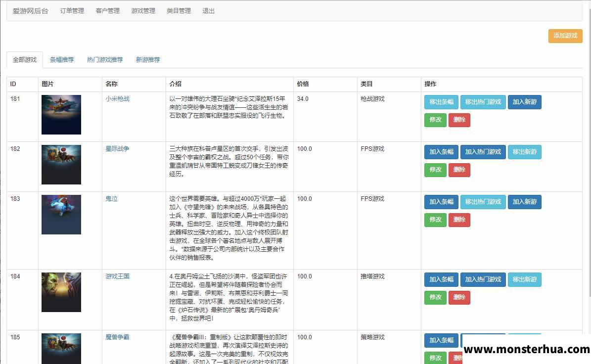Switch to the 新游推荐 tab
This screenshot has width=591, height=364.
(148, 59)
